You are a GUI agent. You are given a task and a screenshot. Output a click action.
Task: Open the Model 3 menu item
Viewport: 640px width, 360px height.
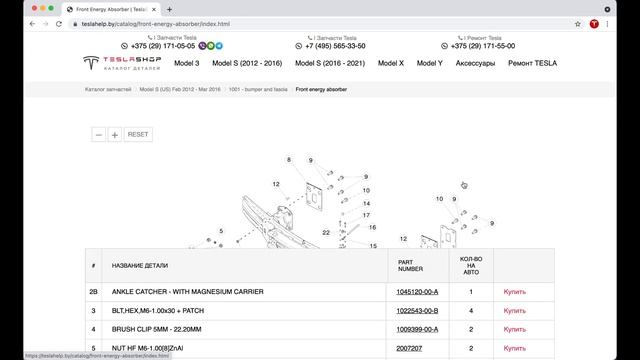(x=187, y=63)
